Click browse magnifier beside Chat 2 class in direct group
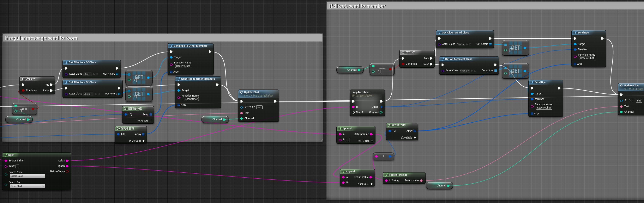Screen dimensions: 644x203 click(475, 71)
